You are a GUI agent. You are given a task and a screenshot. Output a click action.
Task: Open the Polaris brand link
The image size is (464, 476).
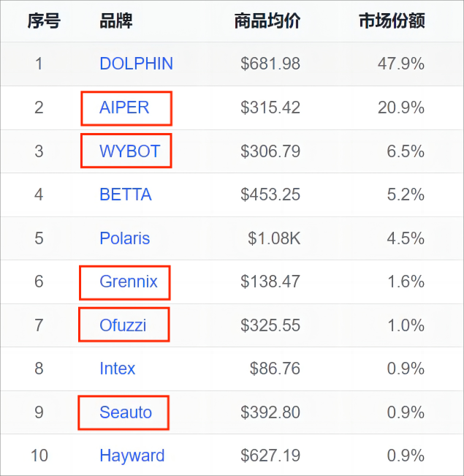point(124,238)
